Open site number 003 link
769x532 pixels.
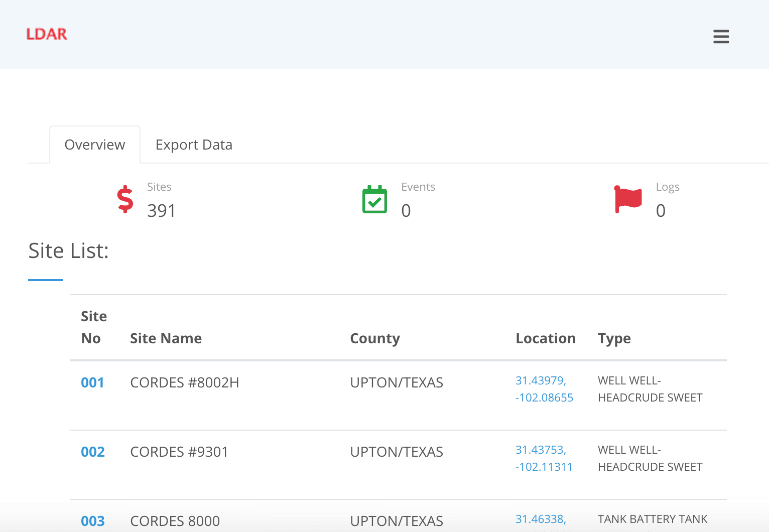[x=93, y=521]
